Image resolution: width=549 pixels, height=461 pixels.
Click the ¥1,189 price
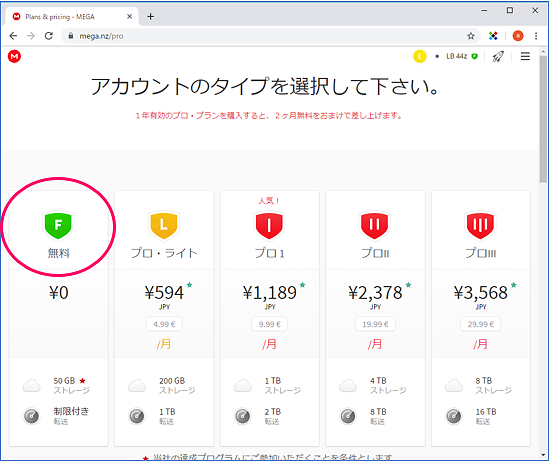(270, 293)
